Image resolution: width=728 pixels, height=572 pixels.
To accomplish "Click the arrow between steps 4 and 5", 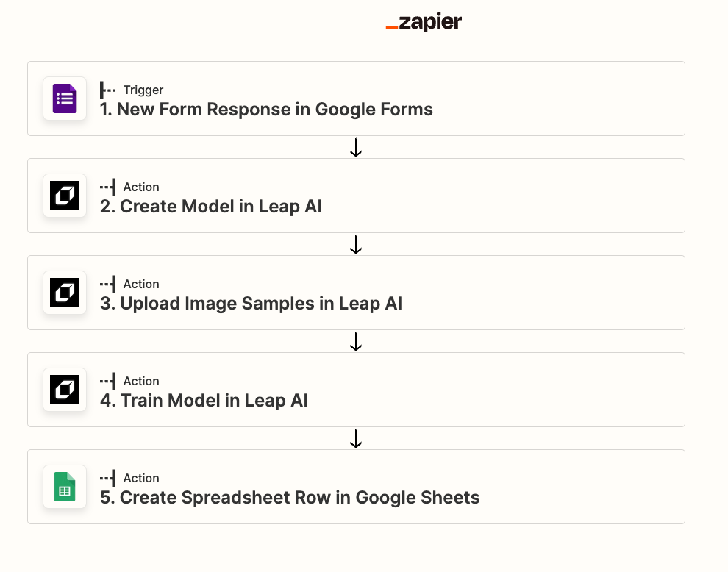I will click(x=356, y=438).
